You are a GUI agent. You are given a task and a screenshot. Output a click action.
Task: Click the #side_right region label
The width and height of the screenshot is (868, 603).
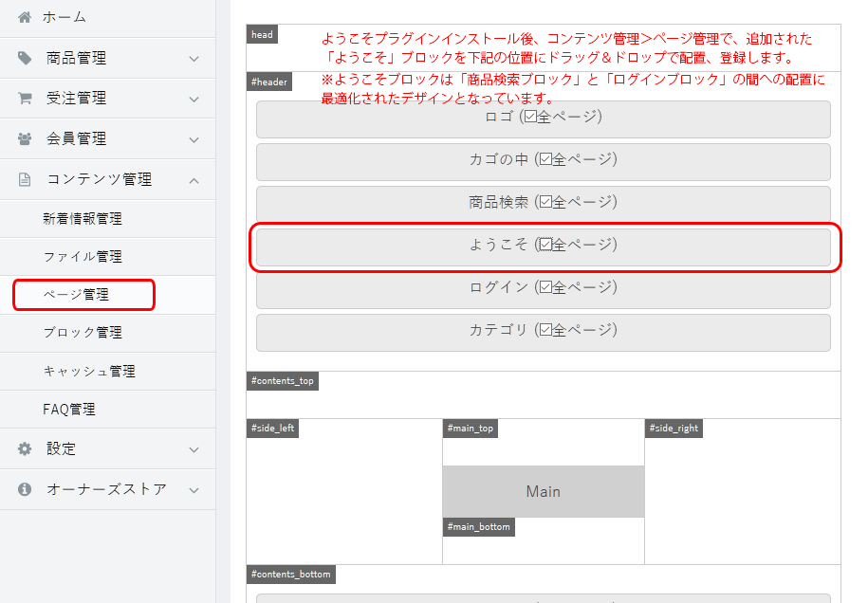(674, 429)
